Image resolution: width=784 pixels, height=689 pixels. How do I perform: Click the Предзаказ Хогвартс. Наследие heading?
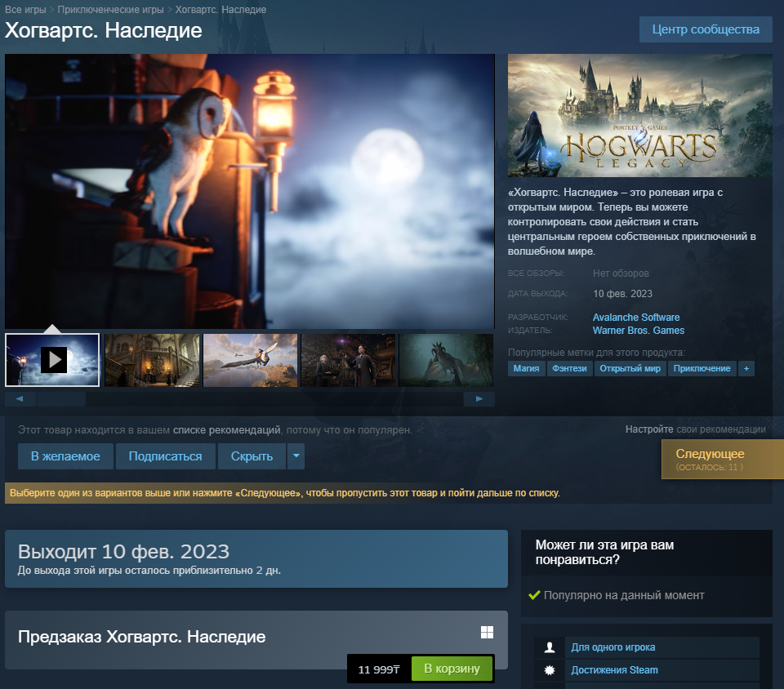[141, 637]
